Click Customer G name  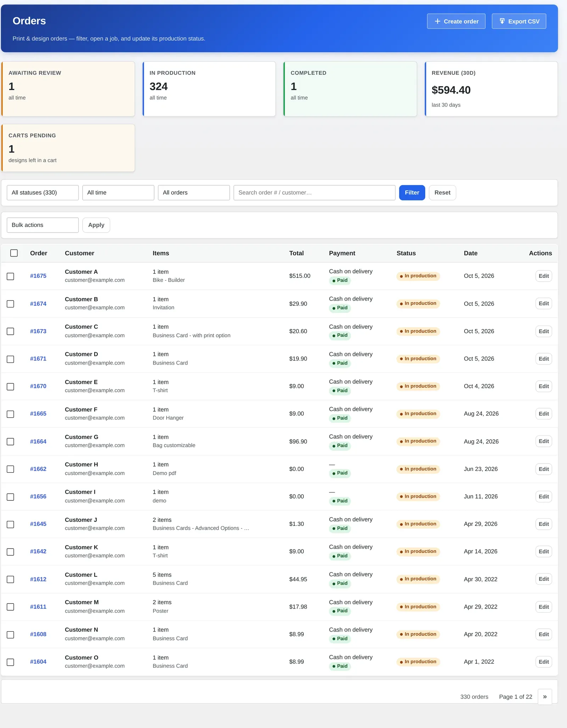coord(82,437)
